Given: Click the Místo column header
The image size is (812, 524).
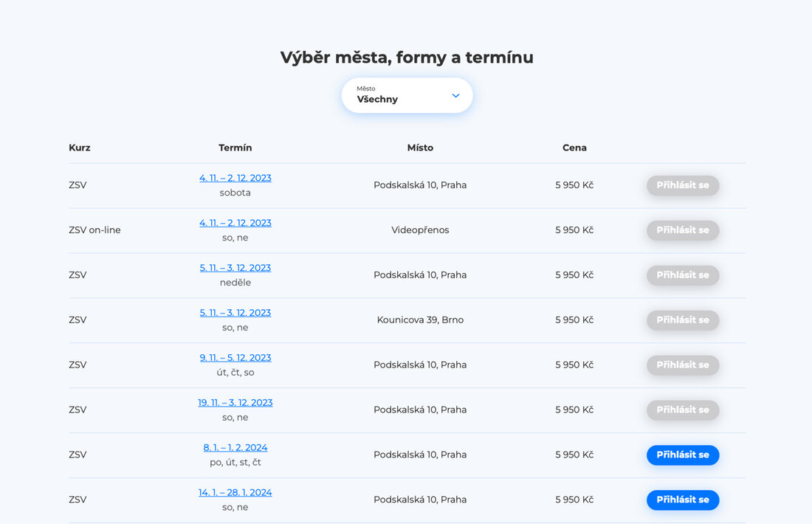Looking at the screenshot, I should pos(420,148).
